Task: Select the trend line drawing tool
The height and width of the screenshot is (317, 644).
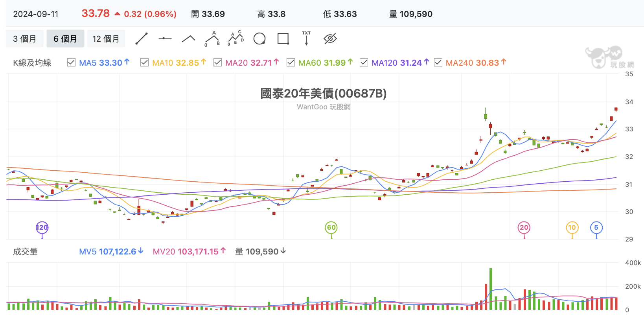Action: (x=142, y=39)
